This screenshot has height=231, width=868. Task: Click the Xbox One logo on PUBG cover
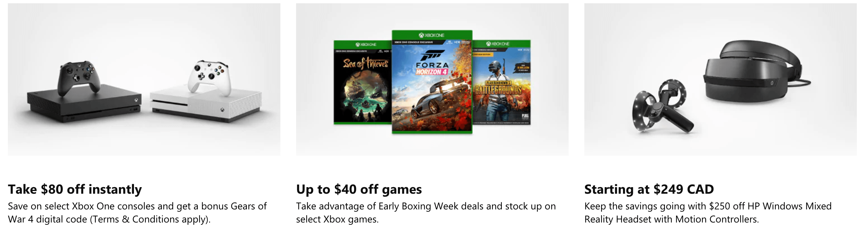point(498,44)
